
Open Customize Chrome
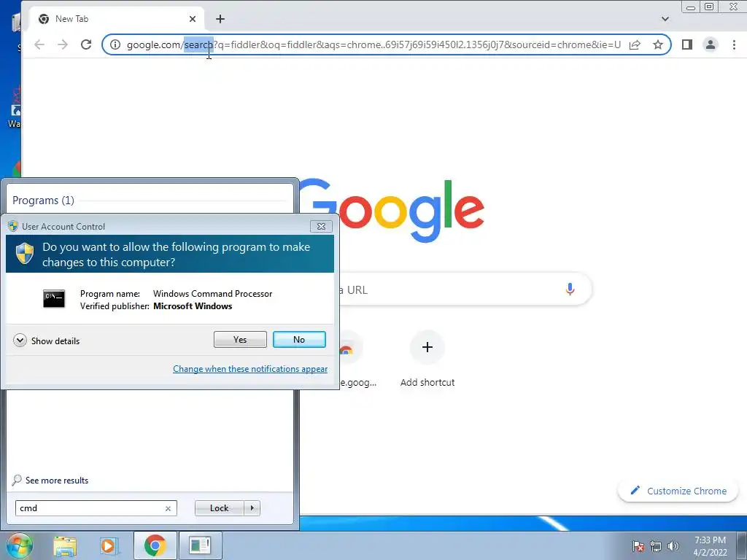point(678,491)
